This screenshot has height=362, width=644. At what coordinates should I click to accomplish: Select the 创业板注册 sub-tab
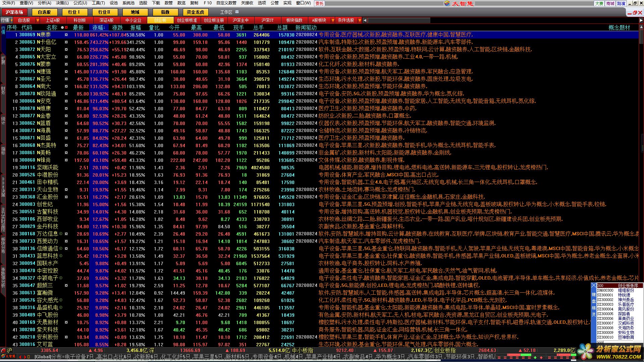pos(214,20)
